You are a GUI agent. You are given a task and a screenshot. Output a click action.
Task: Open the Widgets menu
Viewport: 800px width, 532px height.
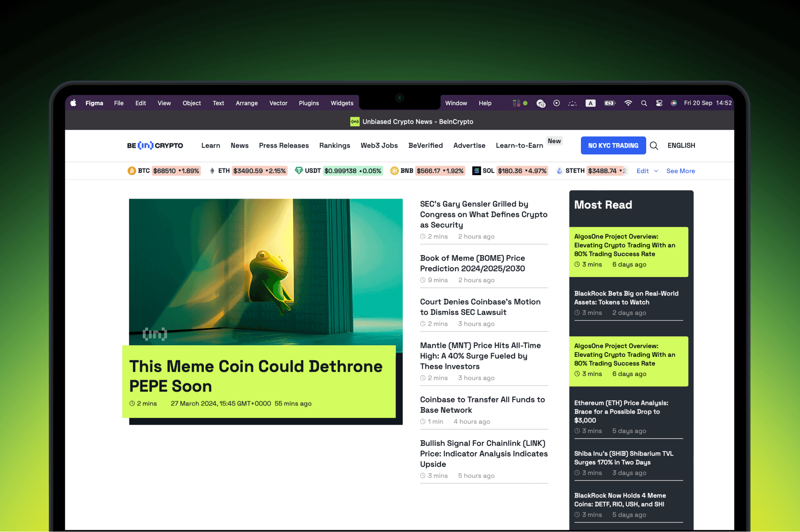[342, 103]
